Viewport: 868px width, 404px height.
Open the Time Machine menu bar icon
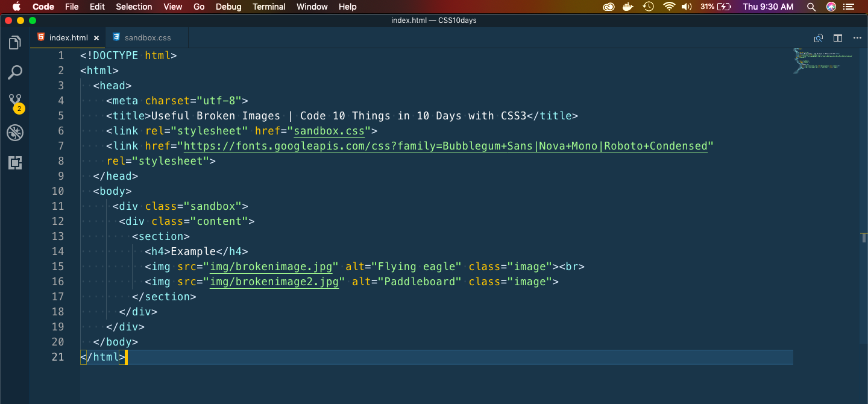[x=648, y=7]
